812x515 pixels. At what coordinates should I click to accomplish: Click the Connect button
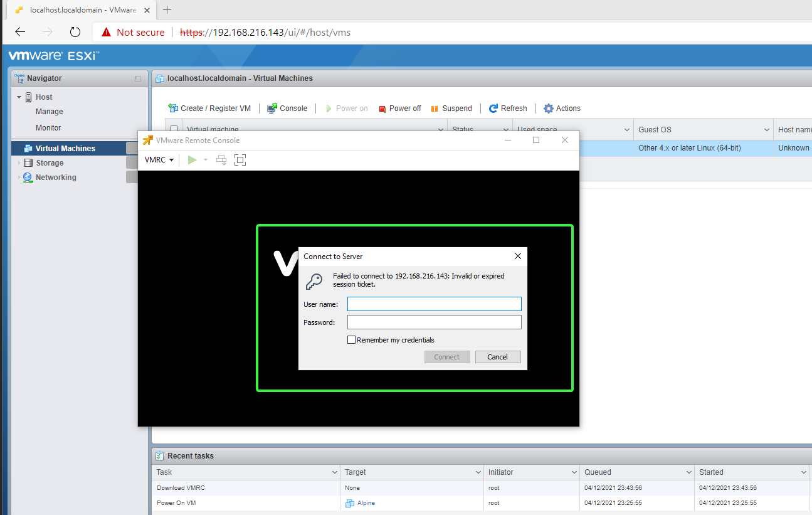pos(447,357)
